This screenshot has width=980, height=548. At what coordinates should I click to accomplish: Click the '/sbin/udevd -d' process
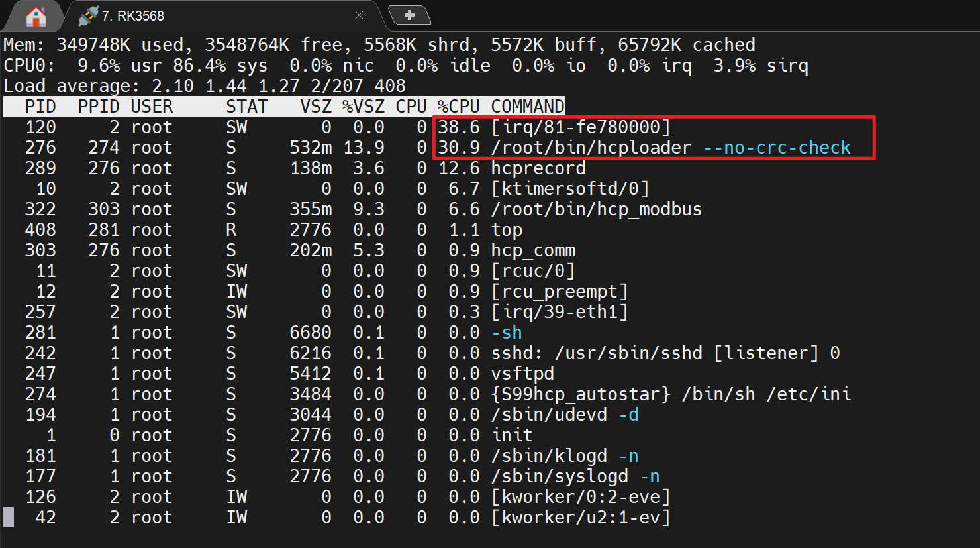click(x=565, y=415)
